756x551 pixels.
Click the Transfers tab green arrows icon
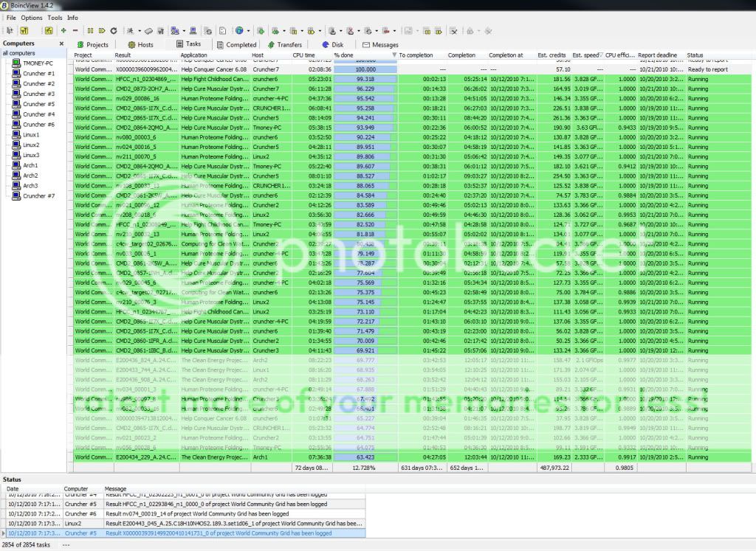pyautogui.click(x=271, y=45)
